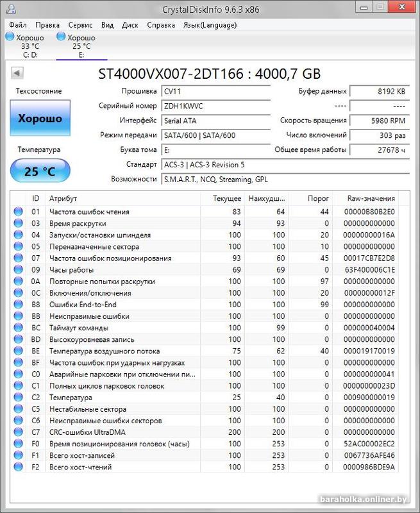420x513 pixels.
Task: Click the Текущее column header
Action: click(x=223, y=198)
